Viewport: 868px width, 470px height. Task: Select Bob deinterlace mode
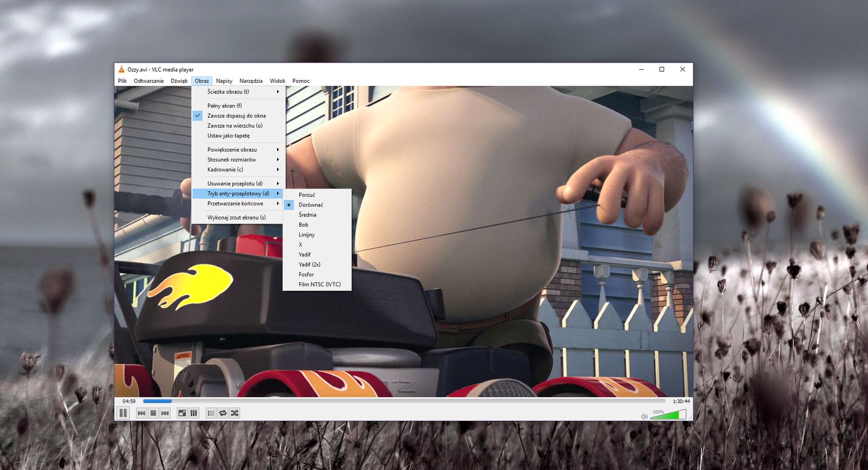click(x=317, y=225)
